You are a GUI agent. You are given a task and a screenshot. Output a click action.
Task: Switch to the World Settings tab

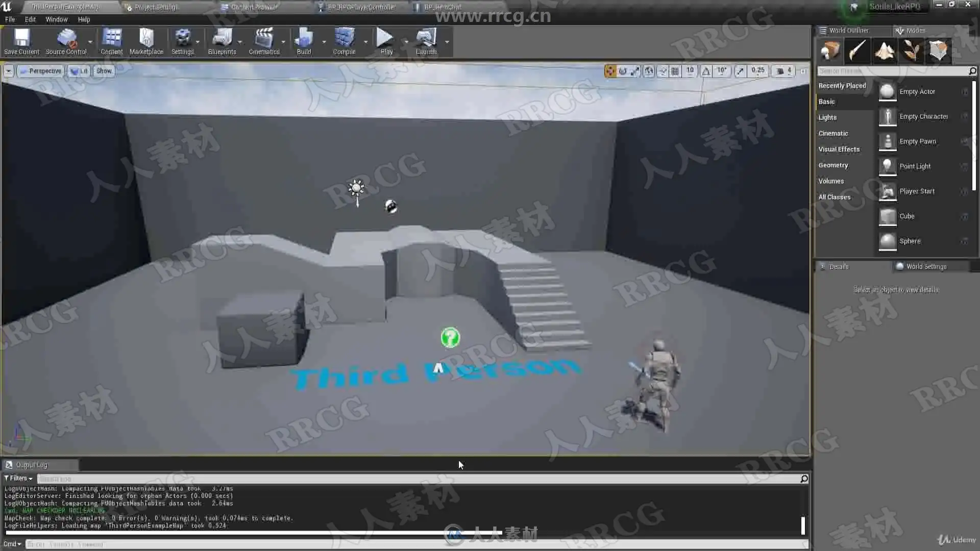click(925, 266)
